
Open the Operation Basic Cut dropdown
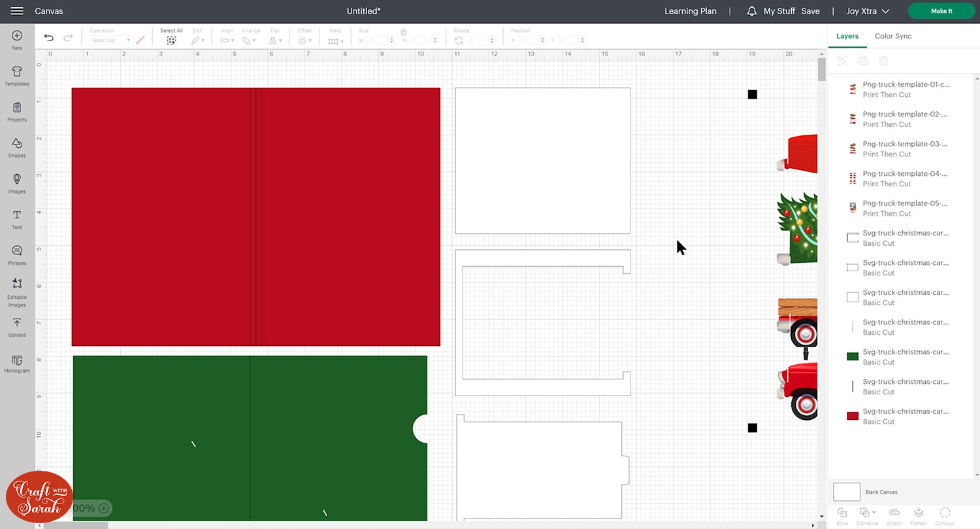click(x=110, y=41)
